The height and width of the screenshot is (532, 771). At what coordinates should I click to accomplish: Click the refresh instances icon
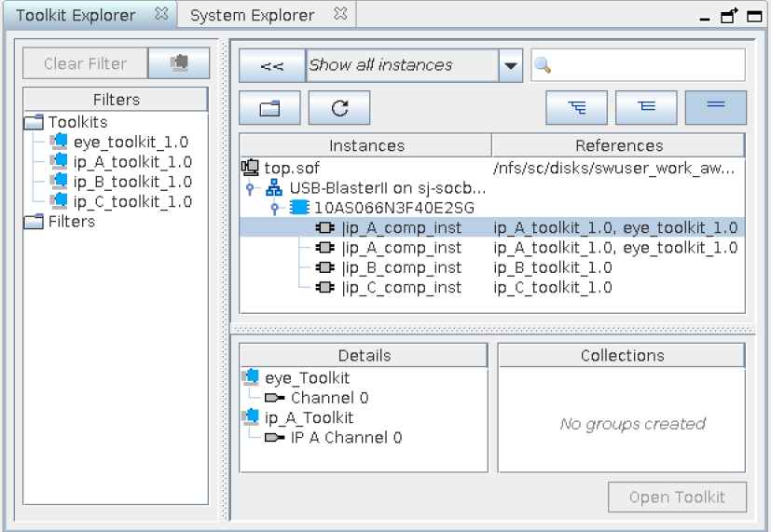pos(339,108)
